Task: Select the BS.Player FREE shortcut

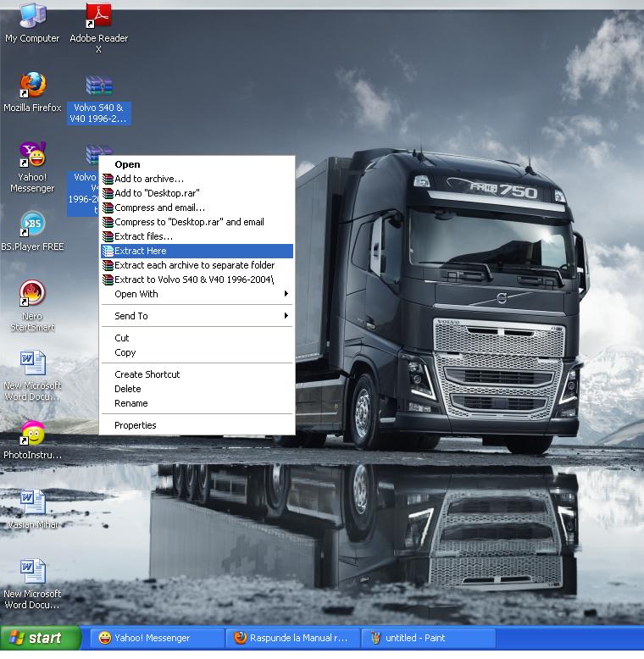Action: coord(32,231)
